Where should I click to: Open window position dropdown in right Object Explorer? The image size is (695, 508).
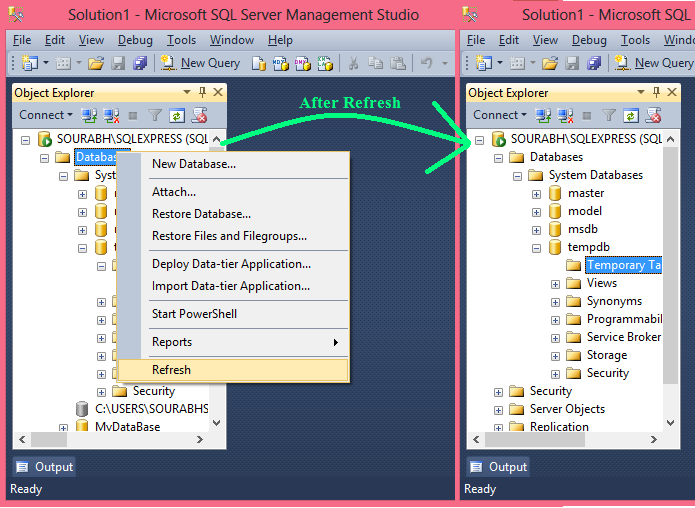coord(640,92)
